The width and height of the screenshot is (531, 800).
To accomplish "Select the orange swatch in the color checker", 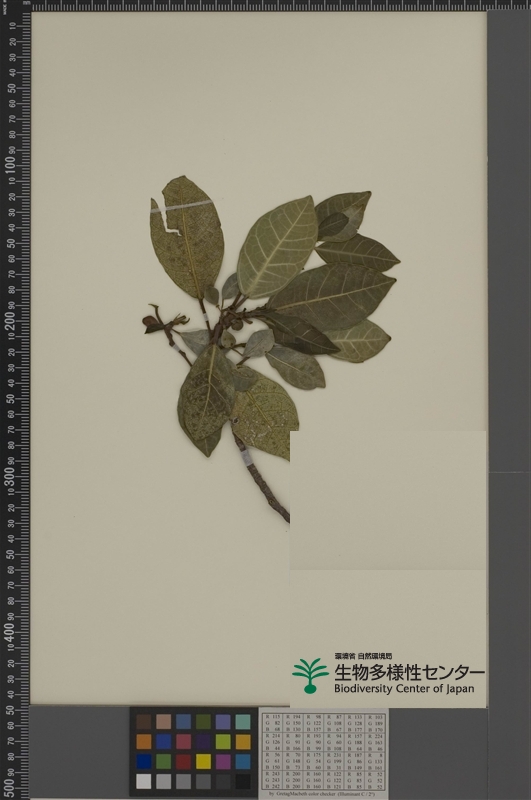I will click(144, 741).
